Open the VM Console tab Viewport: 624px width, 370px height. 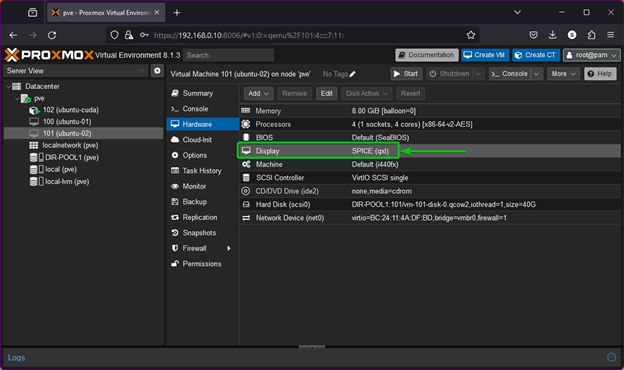(x=203, y=109)
